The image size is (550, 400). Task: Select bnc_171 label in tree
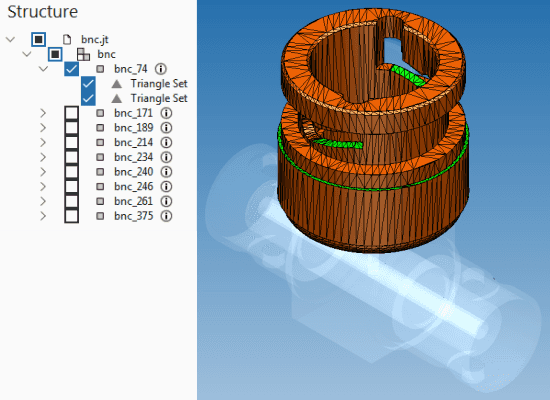[x=133, y=113]
